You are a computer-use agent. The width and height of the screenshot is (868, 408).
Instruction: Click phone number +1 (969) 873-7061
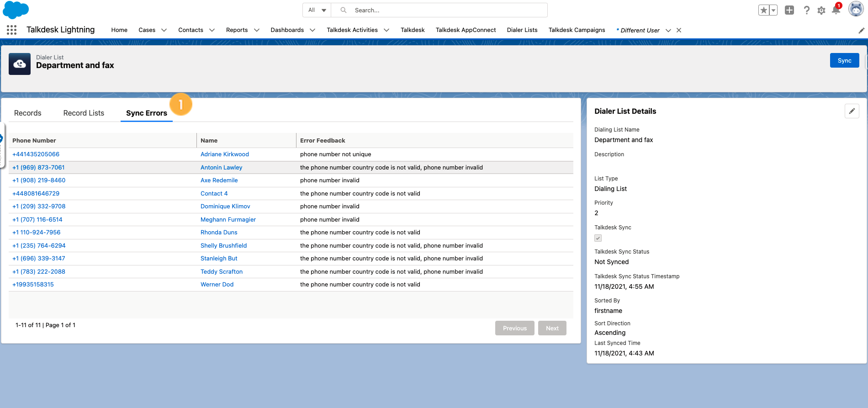tap(38, 168)
